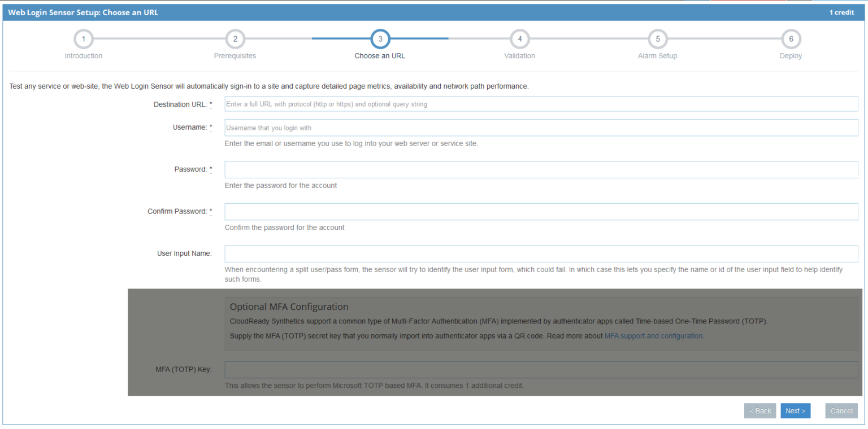Open the MFA support and configuration link

click(x=654, y=335)
